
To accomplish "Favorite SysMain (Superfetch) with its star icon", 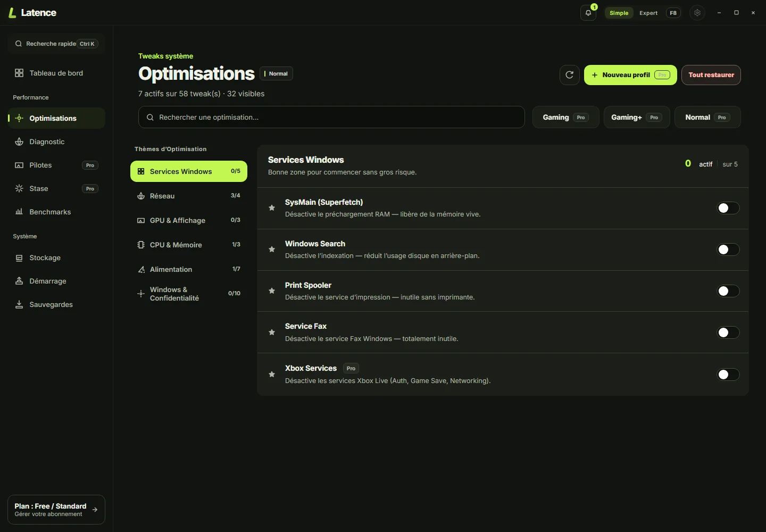I will click(x=272, y=208).
